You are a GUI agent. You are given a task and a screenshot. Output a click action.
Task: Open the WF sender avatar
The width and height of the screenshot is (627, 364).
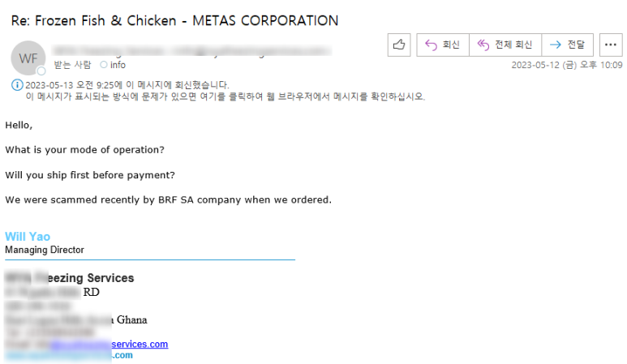(x=28, y=58)
